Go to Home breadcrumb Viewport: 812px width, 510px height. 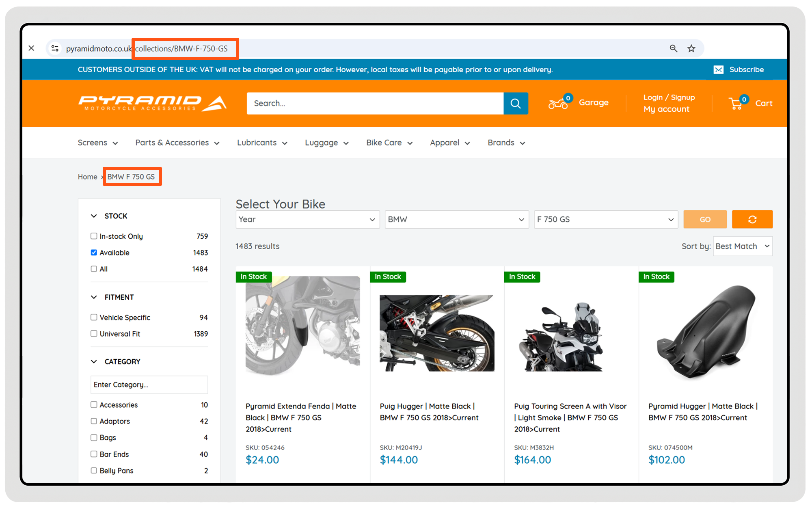click(87, 177)
